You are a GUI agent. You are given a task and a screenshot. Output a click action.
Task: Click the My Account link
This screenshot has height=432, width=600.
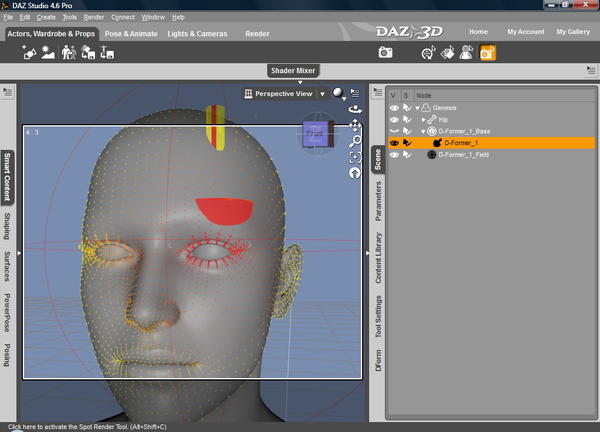click(526, 32)
